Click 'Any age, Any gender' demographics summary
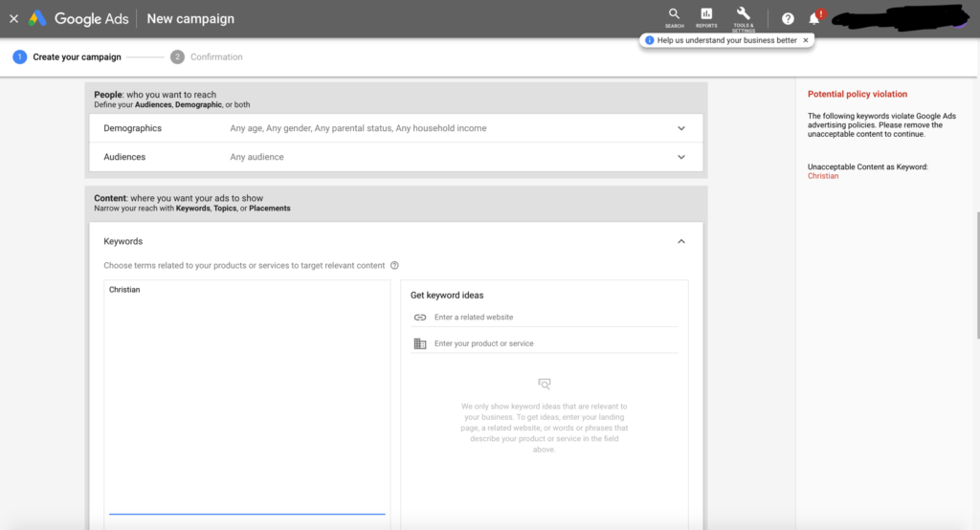 tap(358, 128)
